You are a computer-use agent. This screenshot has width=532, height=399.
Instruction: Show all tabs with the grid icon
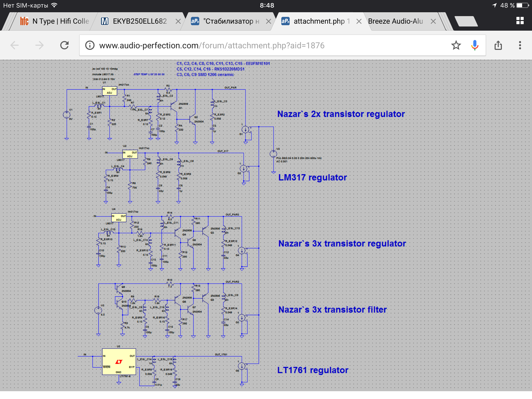pyautogui.click(x=520, y=21)
